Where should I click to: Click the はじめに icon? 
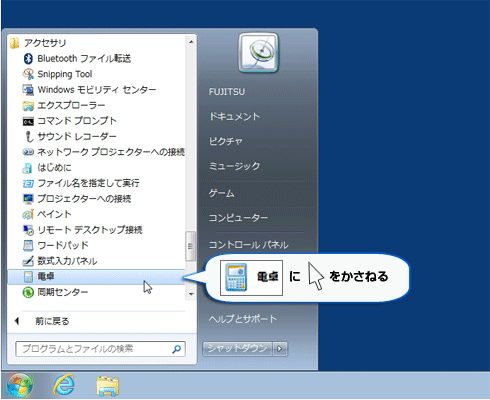tap(28, 168)
